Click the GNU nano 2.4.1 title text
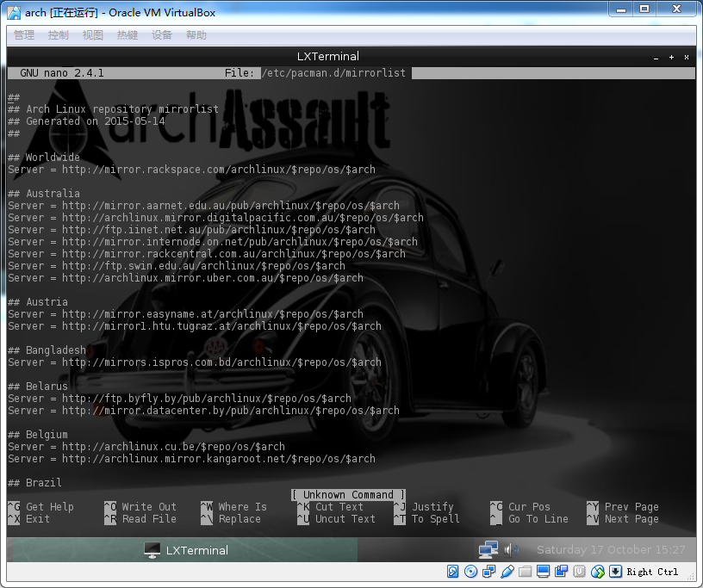 pyautogui.click(x=62, y=73)
